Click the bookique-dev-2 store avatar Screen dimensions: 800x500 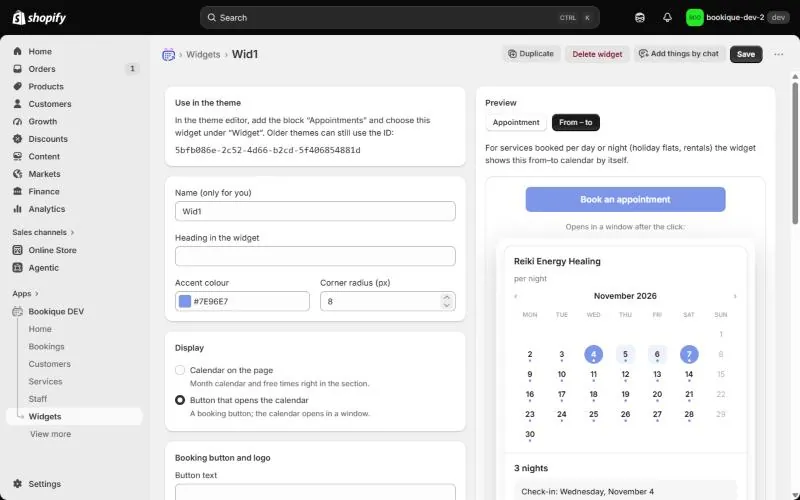coord(694,18)
